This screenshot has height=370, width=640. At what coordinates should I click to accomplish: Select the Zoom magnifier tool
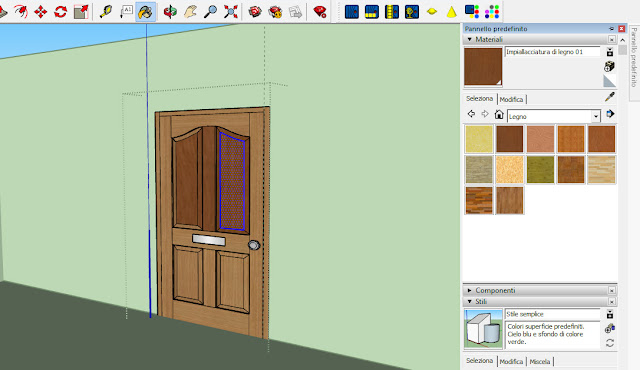click(210, 12)
